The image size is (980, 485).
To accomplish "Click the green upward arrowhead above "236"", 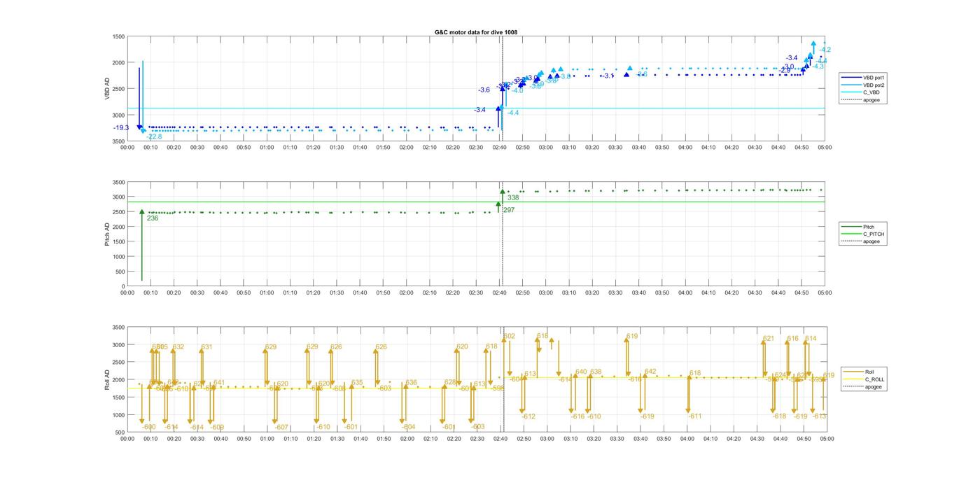I will pos(141,211).
